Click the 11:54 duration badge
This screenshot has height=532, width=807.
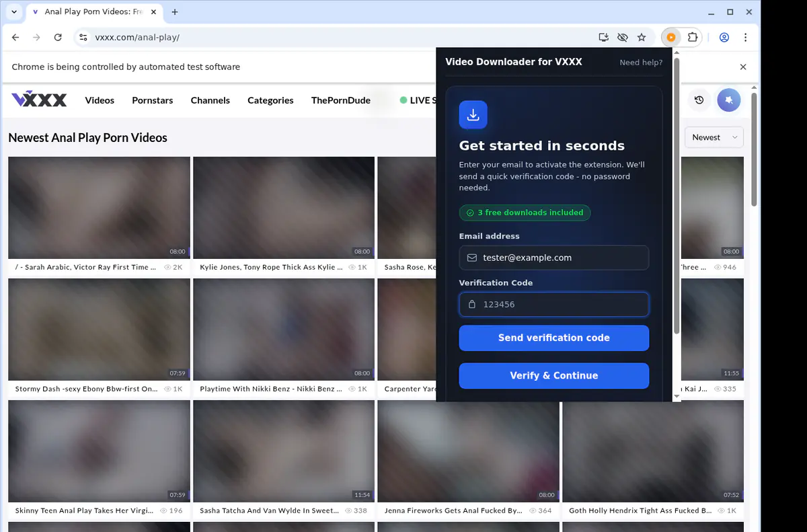pos(362,495)
